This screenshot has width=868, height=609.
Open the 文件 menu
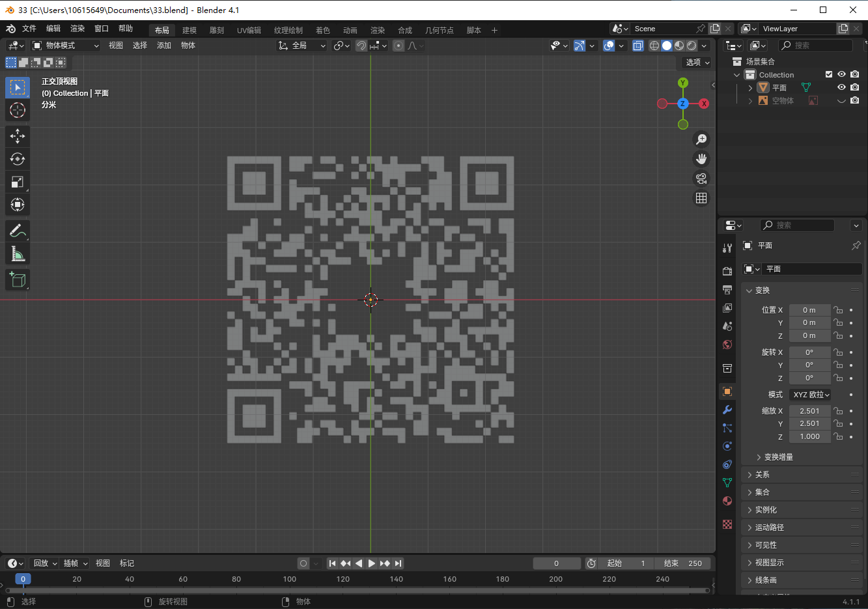(29, 29)
